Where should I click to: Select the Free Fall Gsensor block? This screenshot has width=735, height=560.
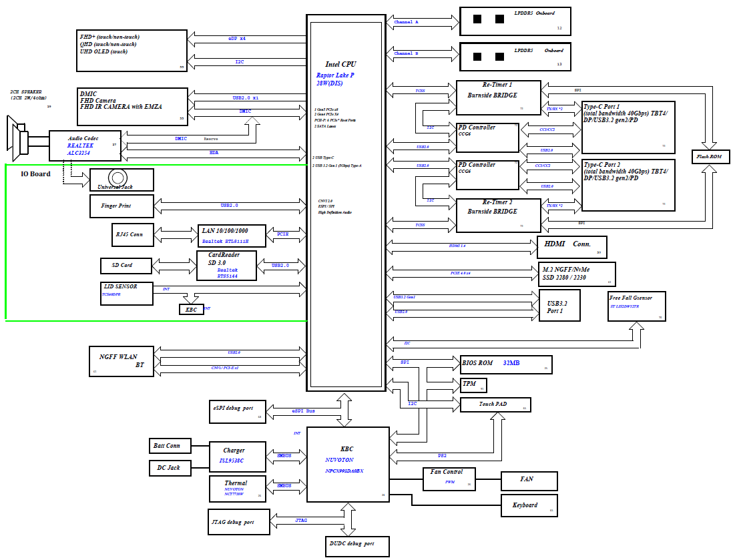coord(636,306)
